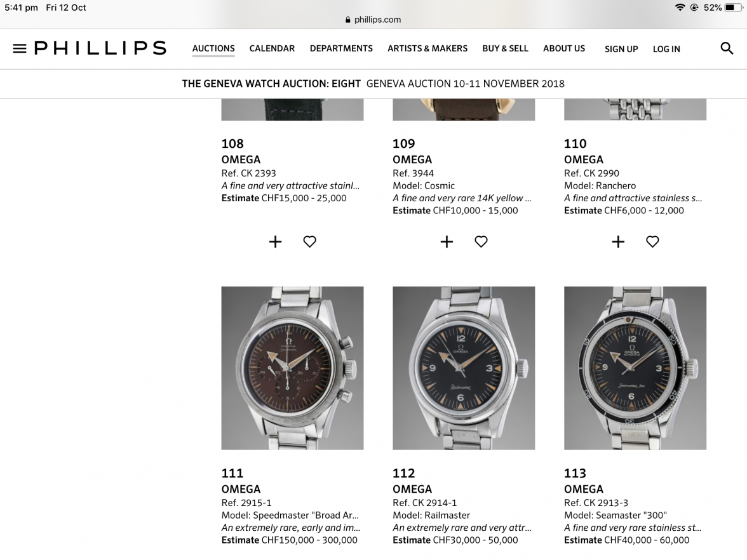The height and width of the screenshot is (560, 747).
Task: Add lot 109 with plus icon
Action: coord(447,242)
